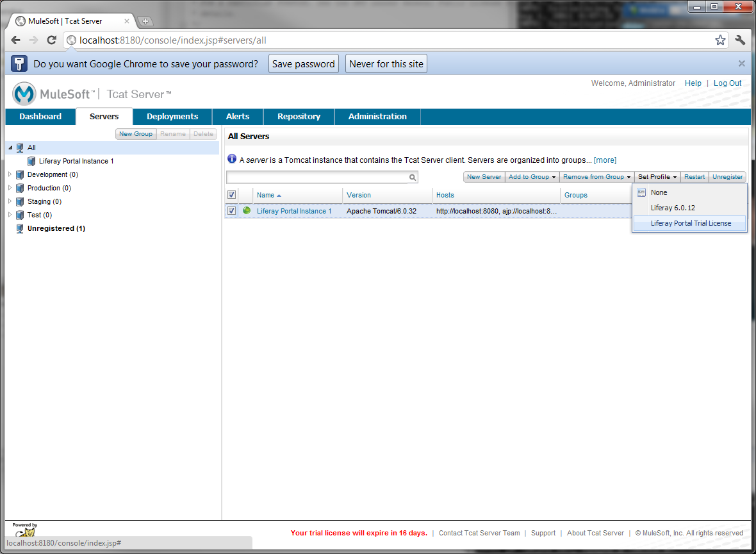756x554 pixels.
Task: Click the server icon next to Staging (0)
Action: (x=20, y=202)
